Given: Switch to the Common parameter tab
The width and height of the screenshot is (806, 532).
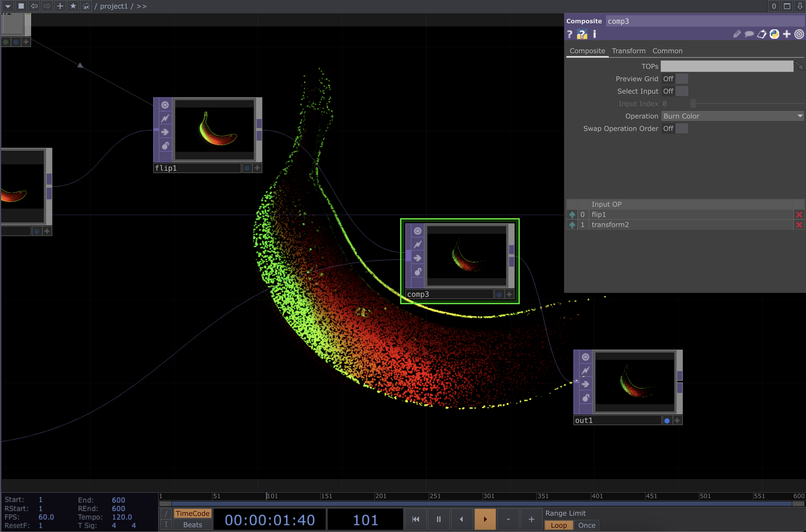Looking at the screenshot, I should pyautogui.click(x=667, y=51).
